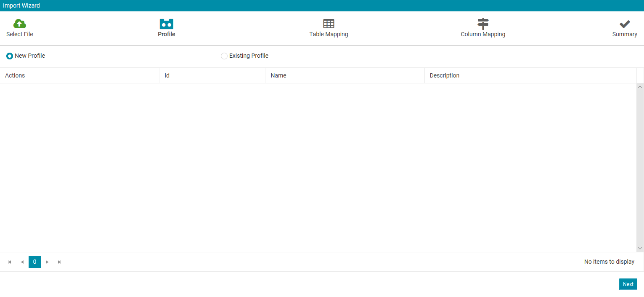Sort by the Description column header
The width and height of the screenshot is (644, 297).
(x=530, y=75)
